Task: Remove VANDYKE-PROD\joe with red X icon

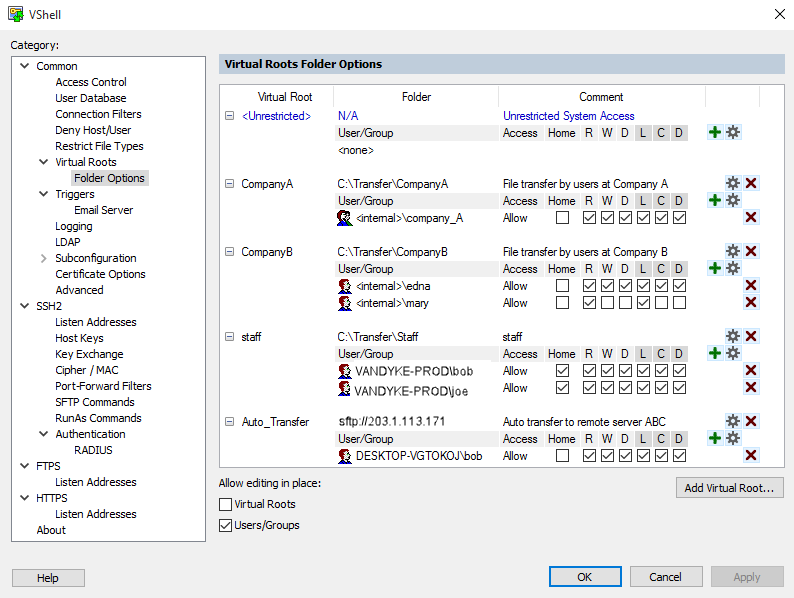Action: (x=751, y=387)
